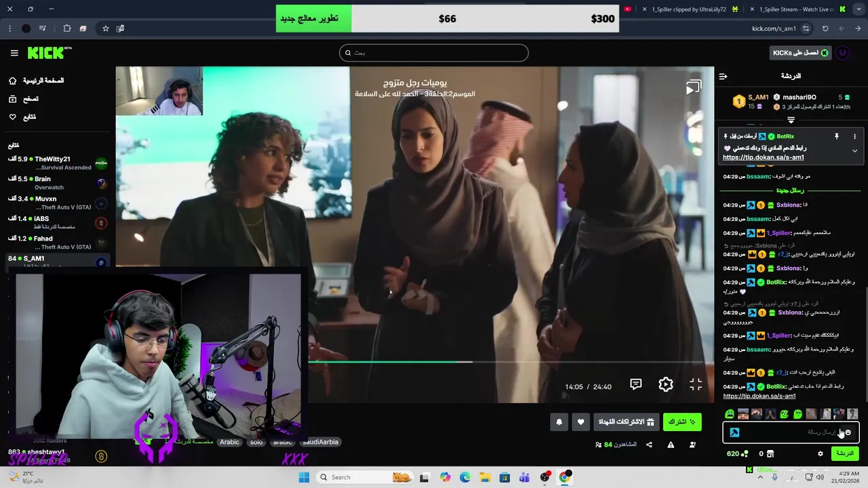Open the Kick hamburger sidebar menu

[14, 53]
